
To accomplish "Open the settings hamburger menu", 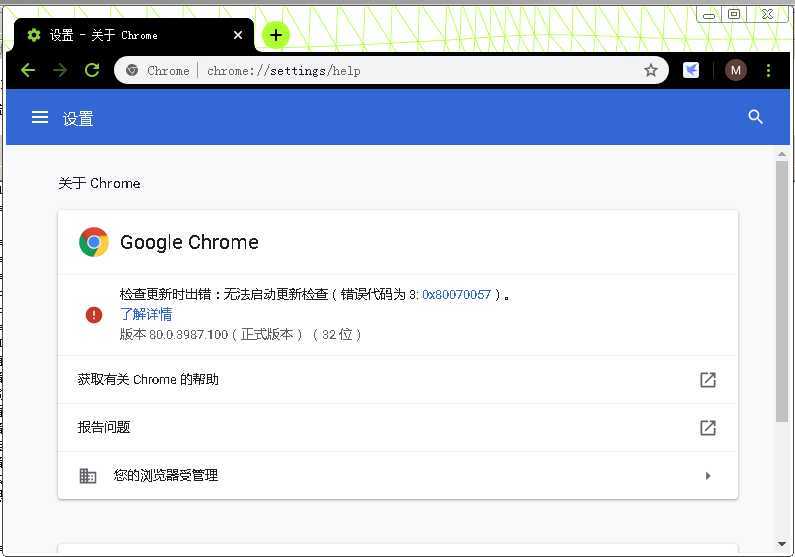I will click(40, 117).
